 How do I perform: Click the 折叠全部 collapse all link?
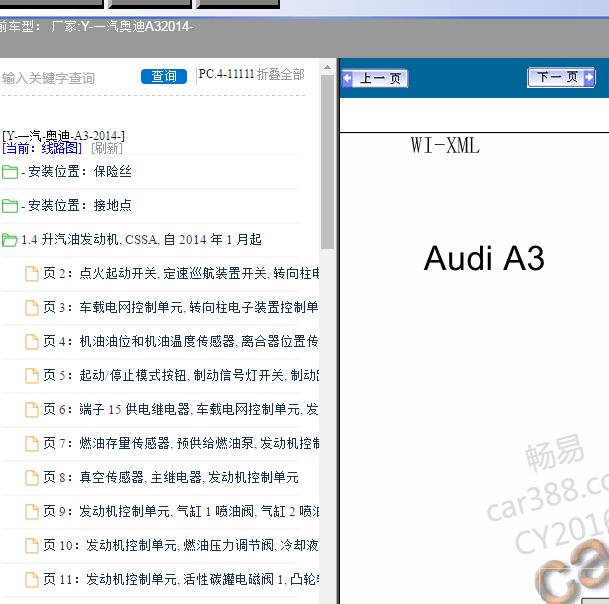pyautogui.click(x=280, y=74)
